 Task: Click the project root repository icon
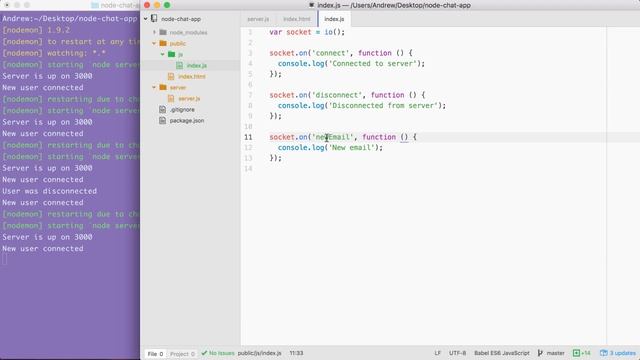point(154,18)
